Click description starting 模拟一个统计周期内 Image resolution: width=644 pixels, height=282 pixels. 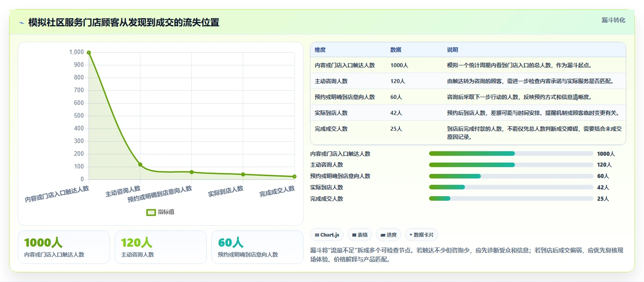(x=519, y=65)
